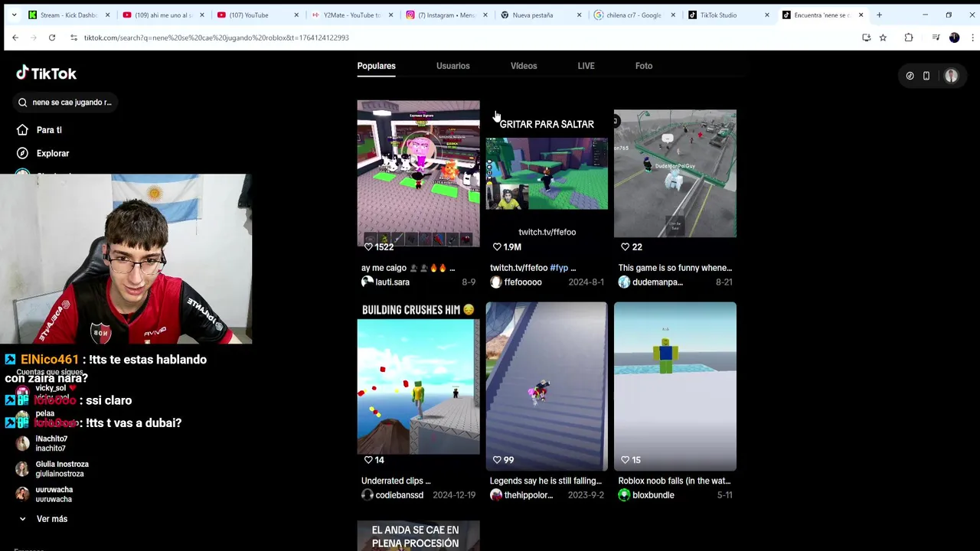Open the video with 22 likes

tap(675, 174)
